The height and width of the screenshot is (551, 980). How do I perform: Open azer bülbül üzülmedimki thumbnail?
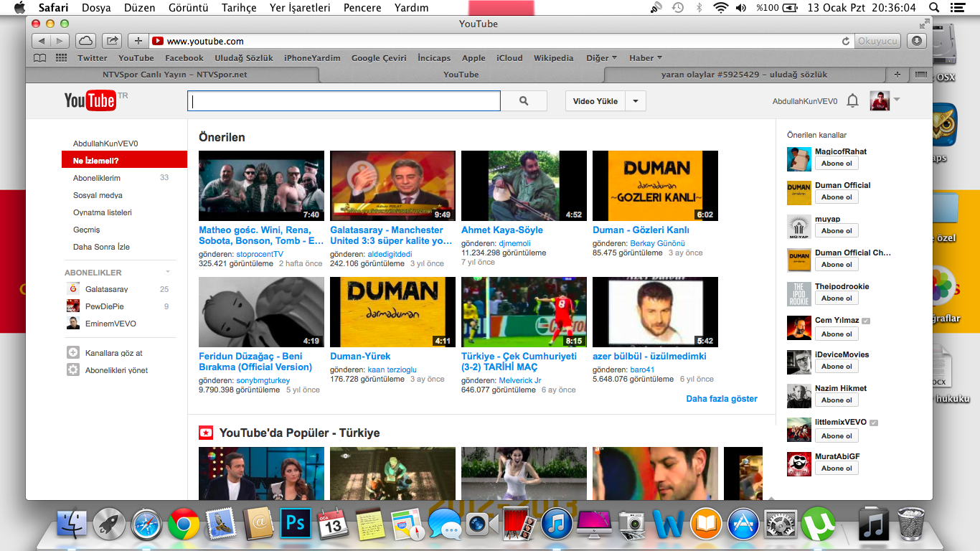[655, 312]
